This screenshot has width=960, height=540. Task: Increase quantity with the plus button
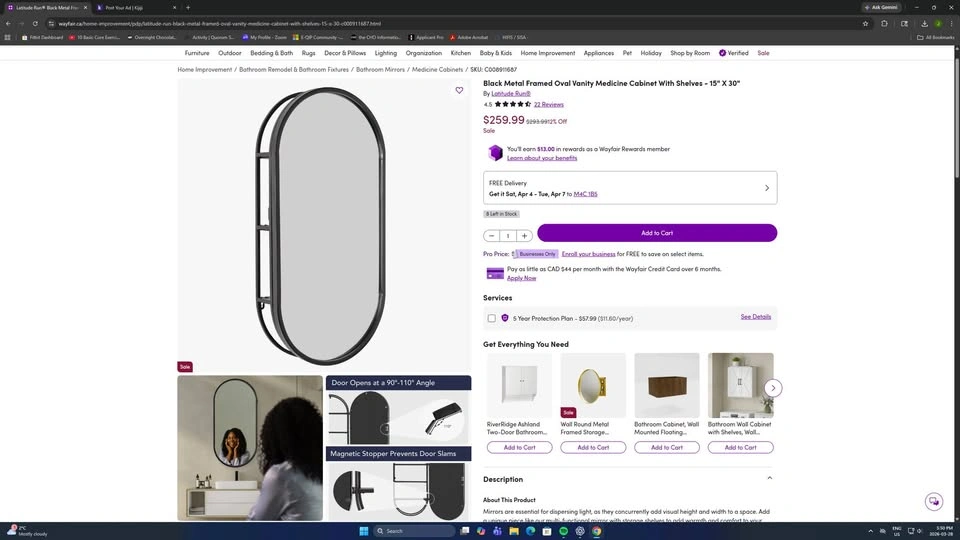[524, 236]
